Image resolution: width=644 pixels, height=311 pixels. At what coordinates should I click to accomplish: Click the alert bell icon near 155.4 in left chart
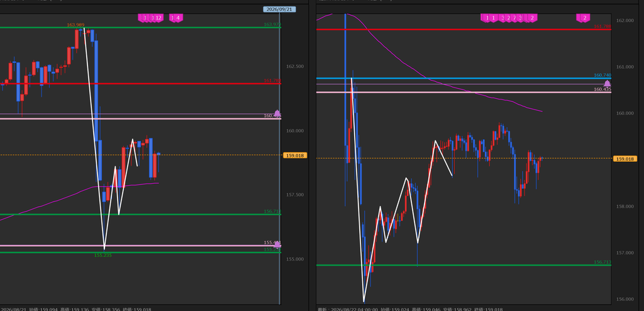[x=277, y=244]
